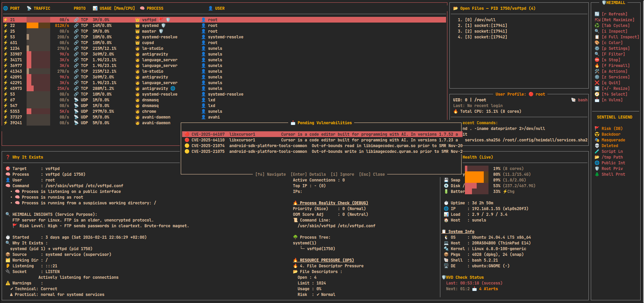This screenshot has height=303, width=644.
Task: Click the System Info heading
Action: (461, 232)
